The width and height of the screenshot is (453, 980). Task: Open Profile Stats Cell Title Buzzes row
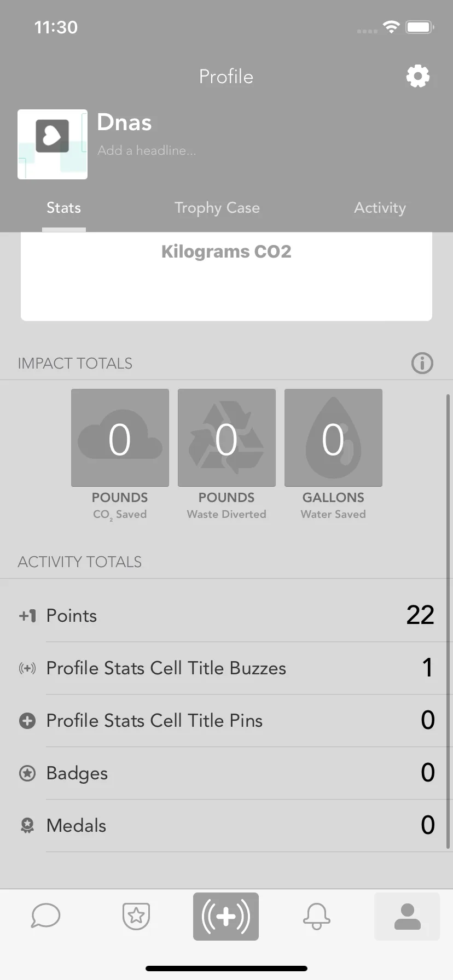tap(226, 668)
